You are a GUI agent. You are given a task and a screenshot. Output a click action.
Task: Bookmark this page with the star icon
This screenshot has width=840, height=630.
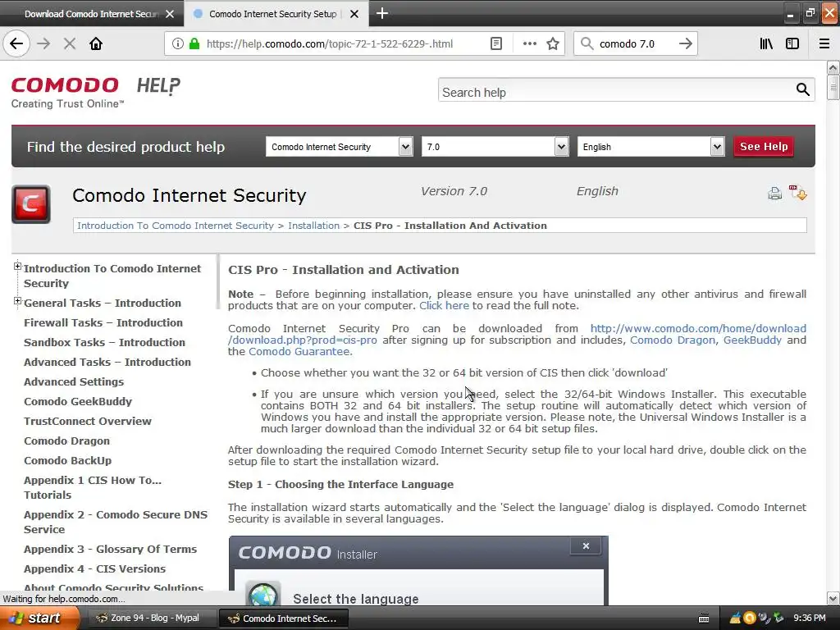pyautogui.click(x=553, y=43)
